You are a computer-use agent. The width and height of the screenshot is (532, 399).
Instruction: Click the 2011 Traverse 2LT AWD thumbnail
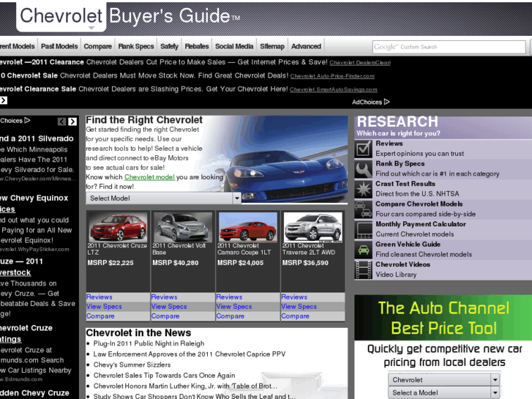pos(312,227)
